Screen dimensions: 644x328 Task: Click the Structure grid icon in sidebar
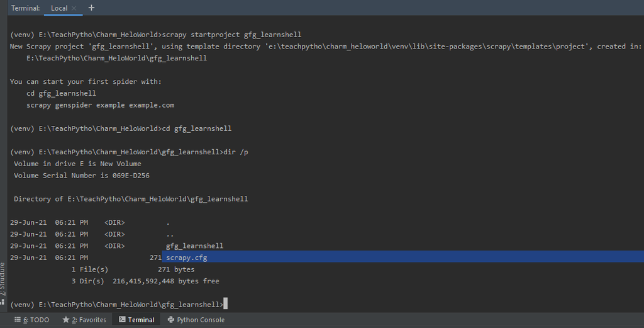(3, 302)
